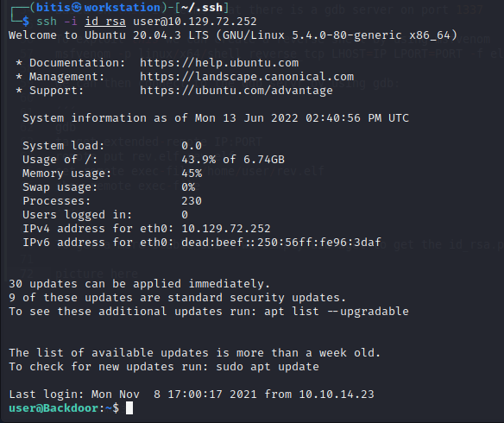
Task: Click the terminal cursor block after user@Backdoor prompt
Action: coord(129,408)
